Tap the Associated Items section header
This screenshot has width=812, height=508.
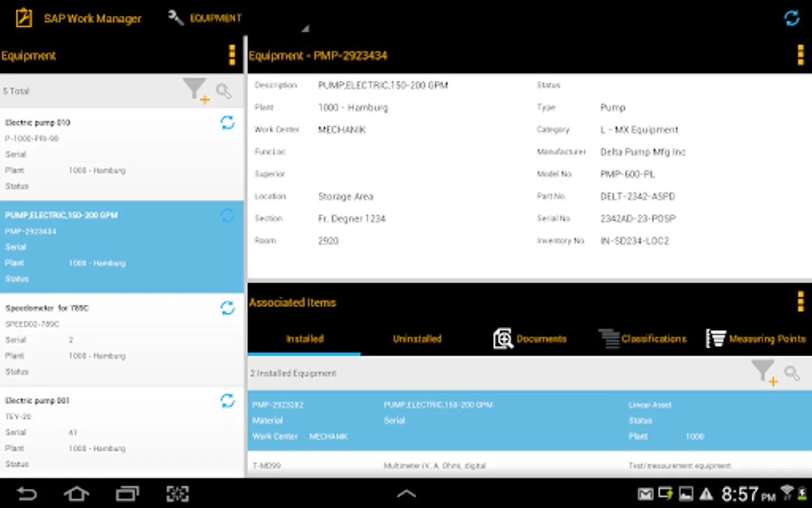point(293,303)
